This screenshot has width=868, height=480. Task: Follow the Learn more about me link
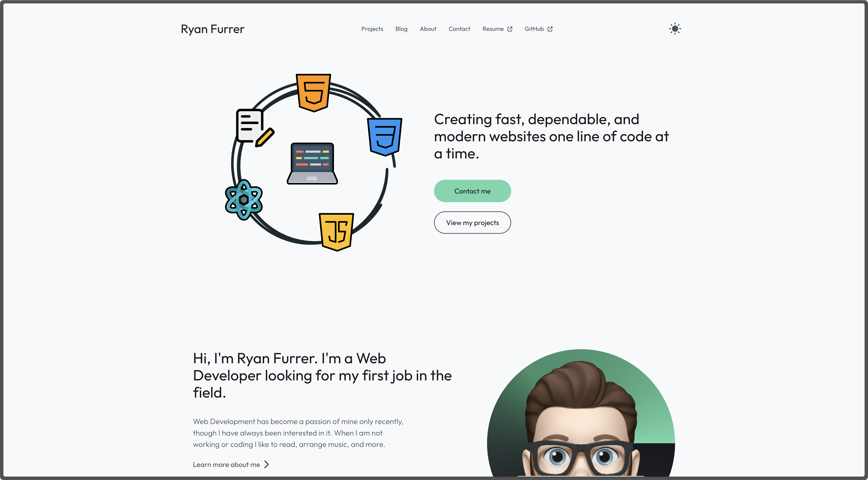click(x=226, y=465)
